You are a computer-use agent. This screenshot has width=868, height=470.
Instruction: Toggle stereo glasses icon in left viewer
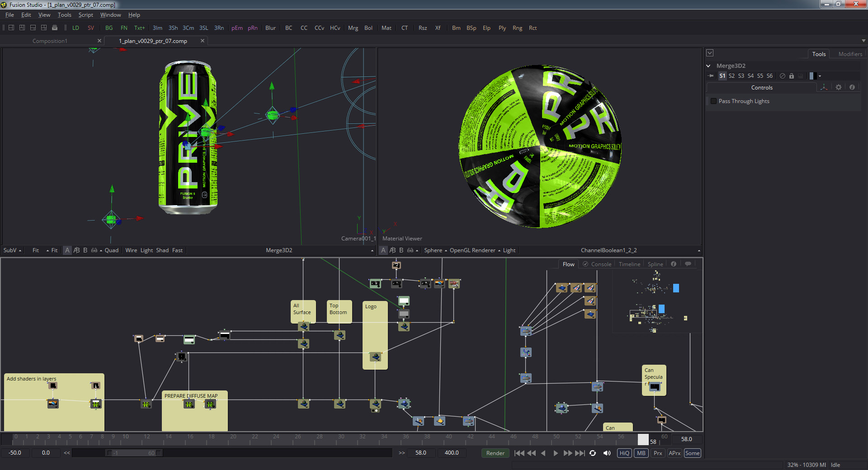94,250
